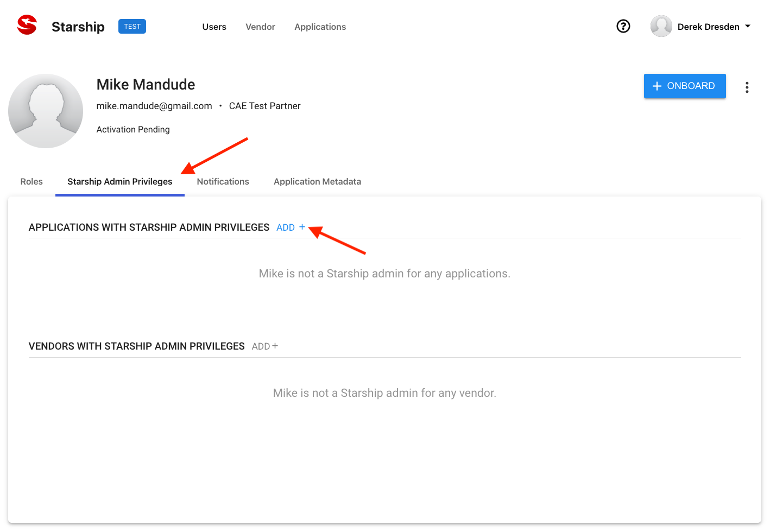770x532 pixels.
Task: Click ADD next to Applications admin privileges
Action: pos(291,227)
